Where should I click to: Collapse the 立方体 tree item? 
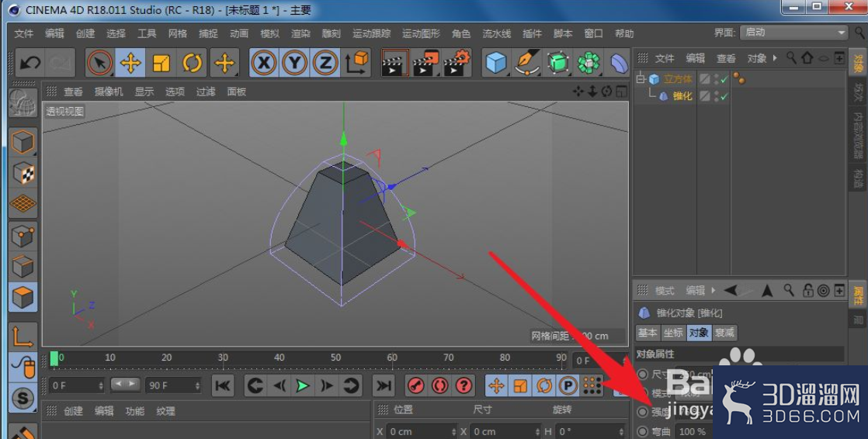coord(641,79)
